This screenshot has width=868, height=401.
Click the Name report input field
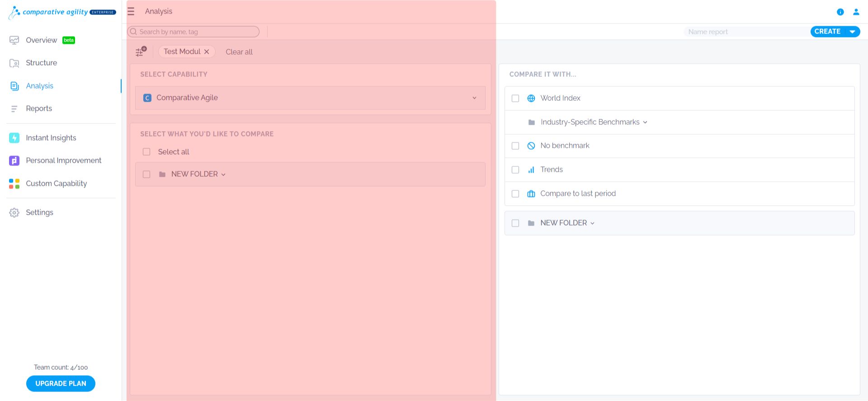point(747,32)
